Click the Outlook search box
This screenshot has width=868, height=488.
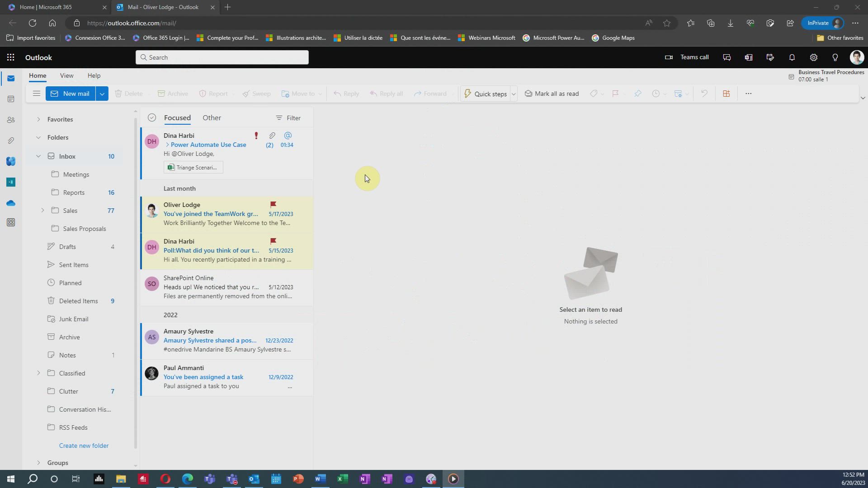tap(222, 57)
